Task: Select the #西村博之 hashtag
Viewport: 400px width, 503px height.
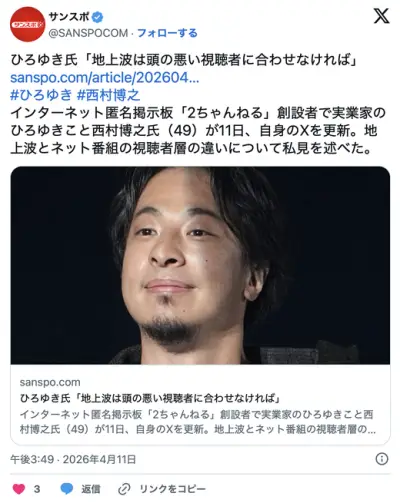Action: pos(108,95)
